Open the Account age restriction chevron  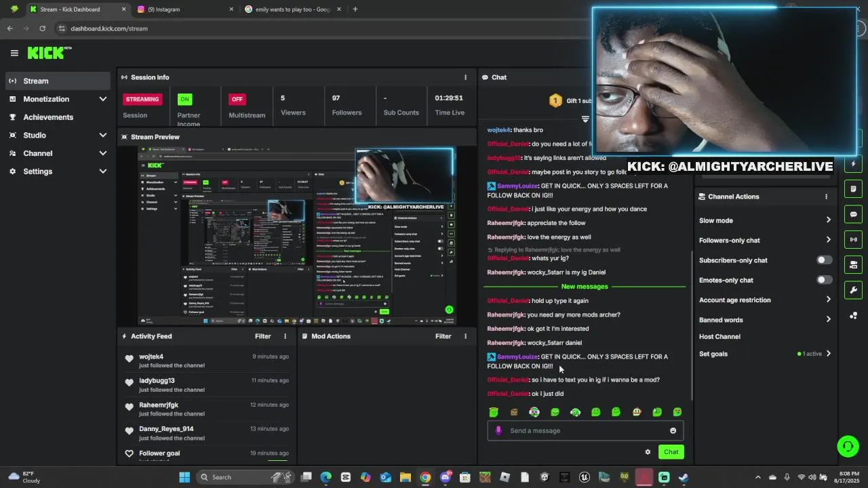(x=828, y=300)
